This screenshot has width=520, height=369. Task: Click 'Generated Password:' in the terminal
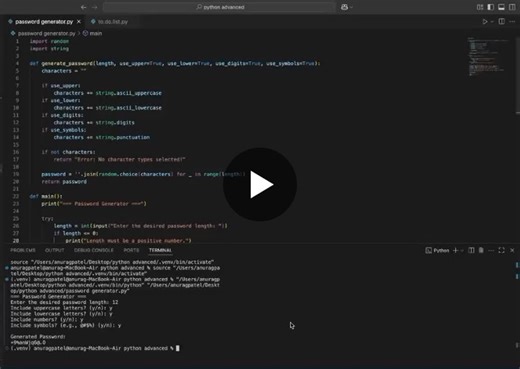click(38, 337)
